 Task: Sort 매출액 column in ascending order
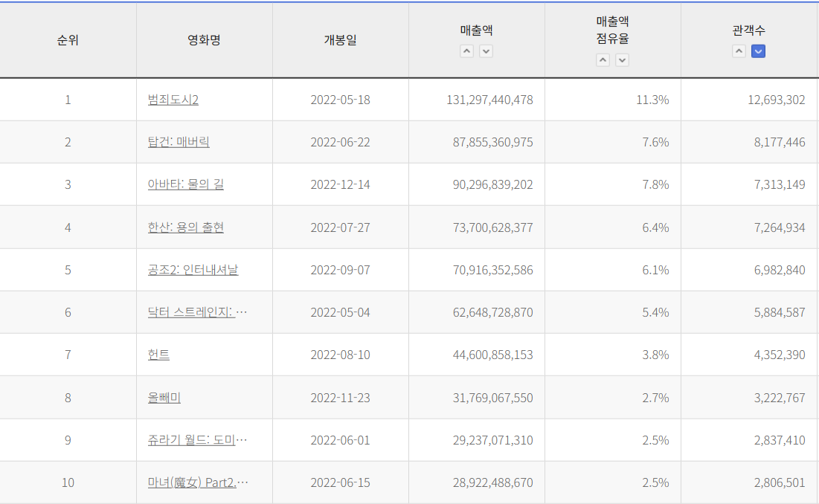466,51
